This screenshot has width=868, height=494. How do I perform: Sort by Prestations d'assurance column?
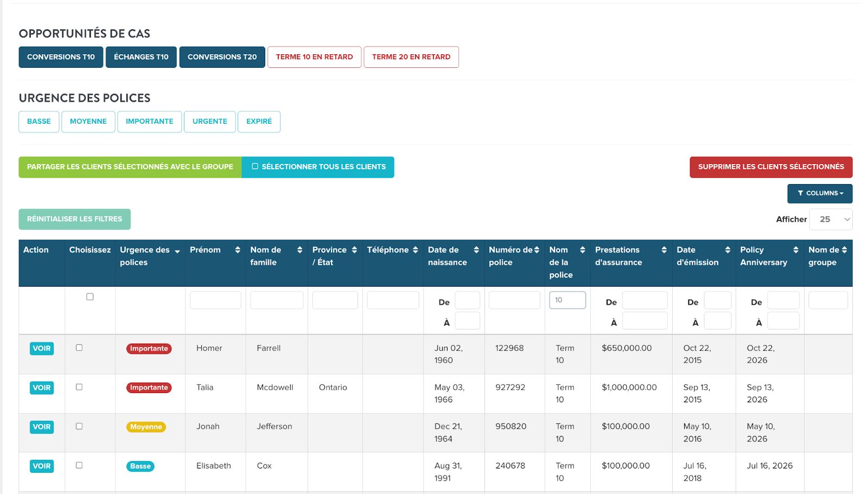[x=663, y=250]
